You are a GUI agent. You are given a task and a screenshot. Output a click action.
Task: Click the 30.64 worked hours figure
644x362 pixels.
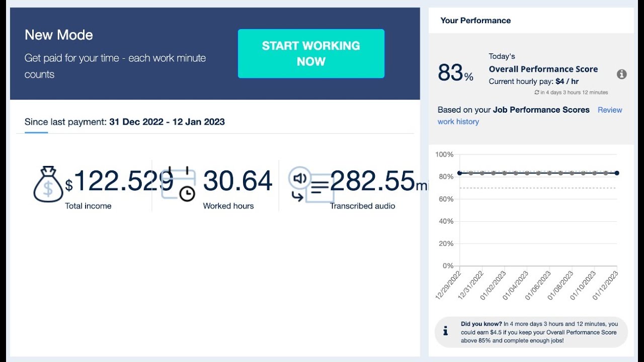point(237,181)
